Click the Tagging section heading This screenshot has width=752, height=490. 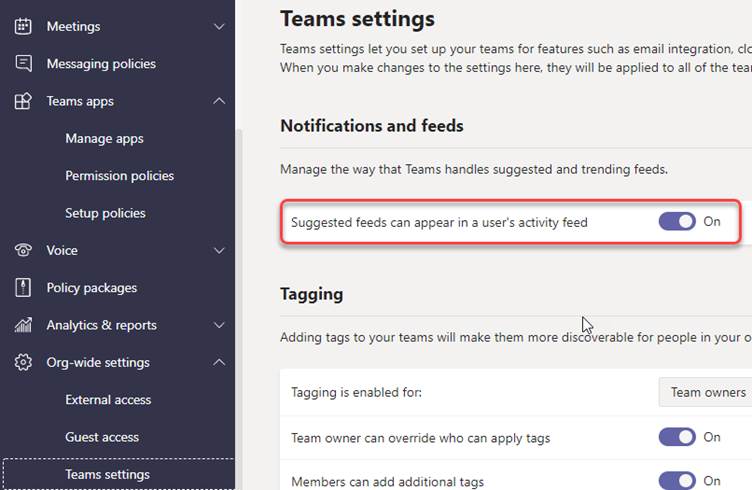pyautogui.click(x=311, y=294)
